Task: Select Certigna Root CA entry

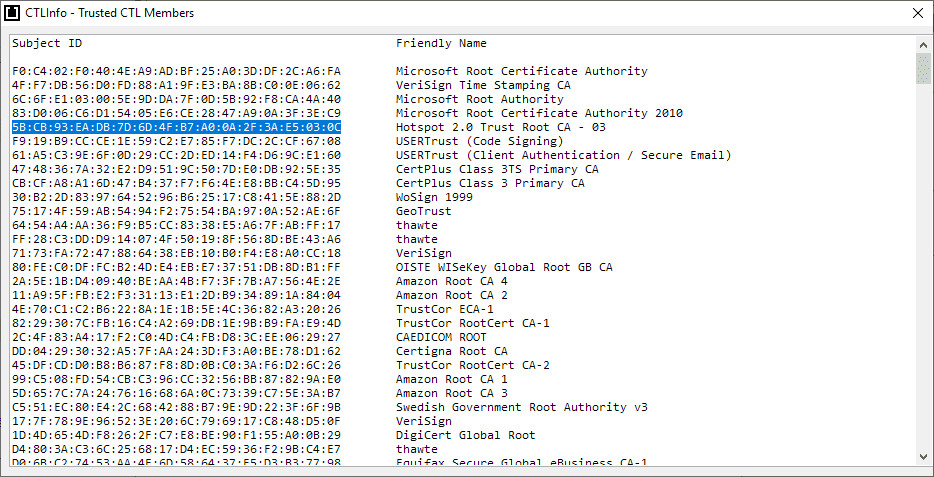Action: pos(452,351)
